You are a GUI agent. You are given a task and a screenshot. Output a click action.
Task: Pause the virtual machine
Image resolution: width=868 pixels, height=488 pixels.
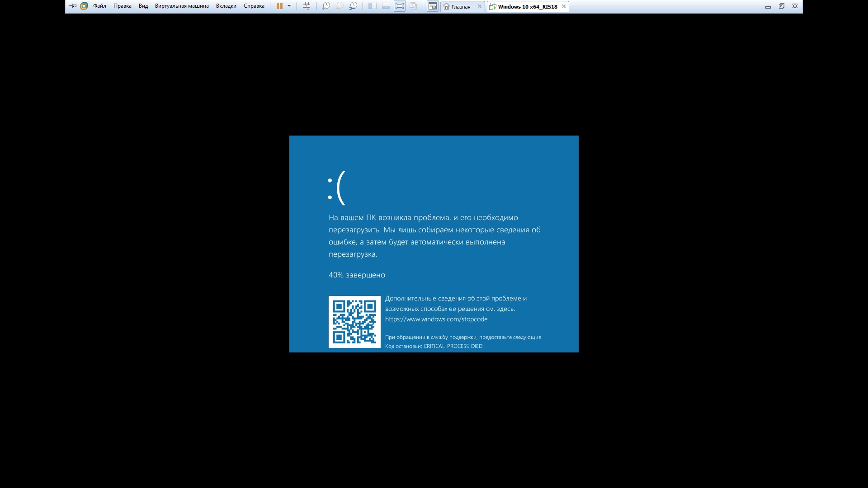(x=279, y=6)
